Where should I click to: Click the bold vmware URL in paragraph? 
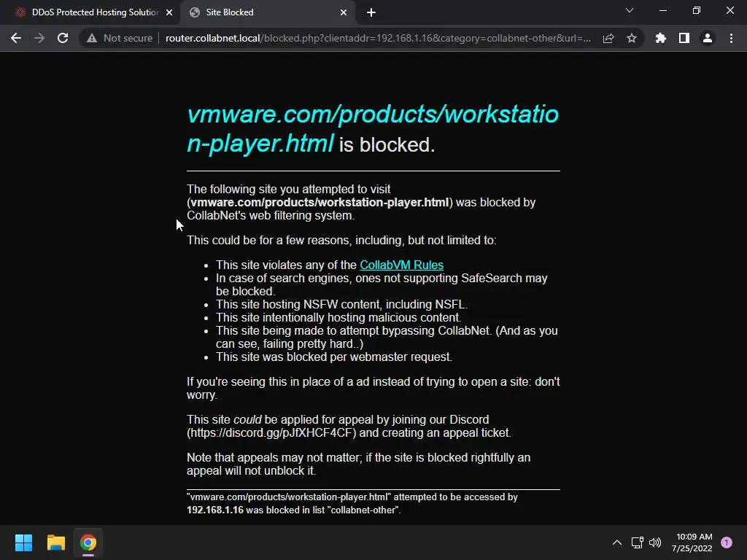coord(320,203)
